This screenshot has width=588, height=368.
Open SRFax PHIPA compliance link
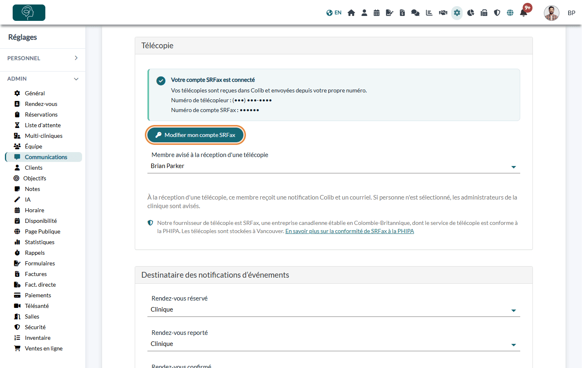[x=350, y=231]
